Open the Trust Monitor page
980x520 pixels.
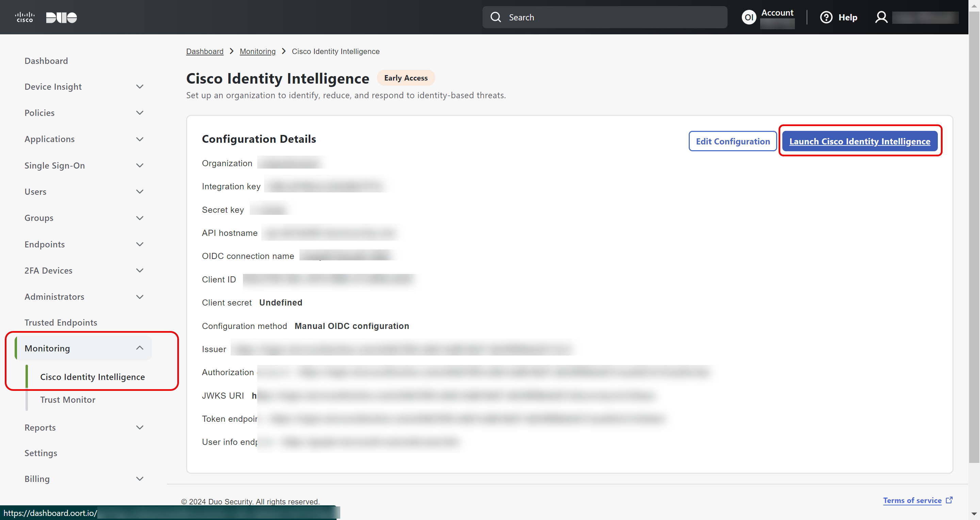68,399
